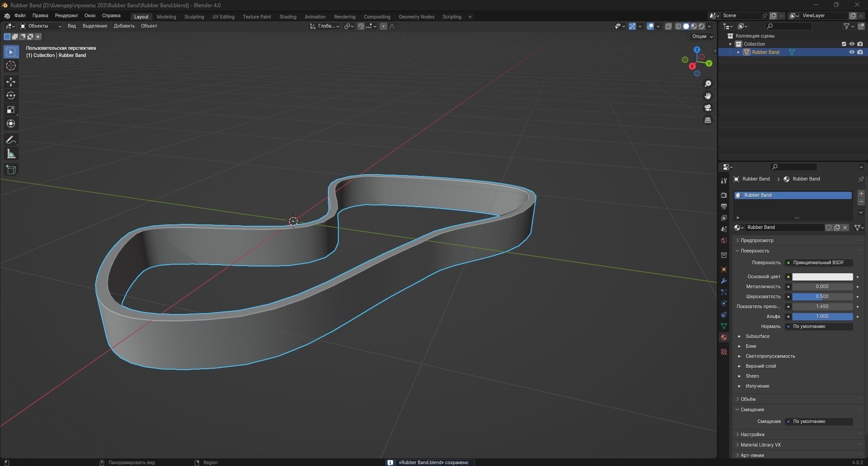Open transform orientation Global dropdown

(325, 26)
